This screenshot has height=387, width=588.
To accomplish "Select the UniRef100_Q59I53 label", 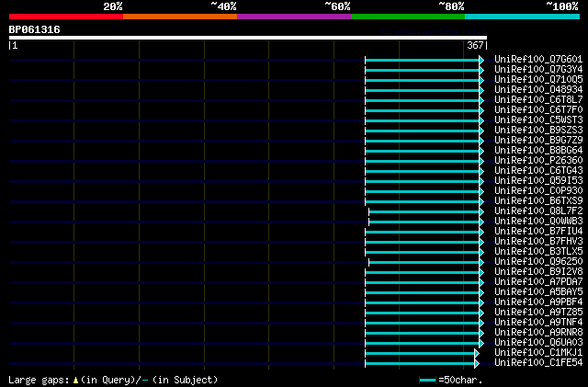I will click(538, 180).
